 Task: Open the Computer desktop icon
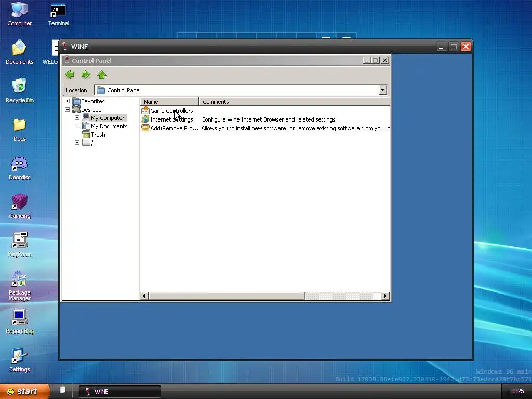(x=19, y=14)
